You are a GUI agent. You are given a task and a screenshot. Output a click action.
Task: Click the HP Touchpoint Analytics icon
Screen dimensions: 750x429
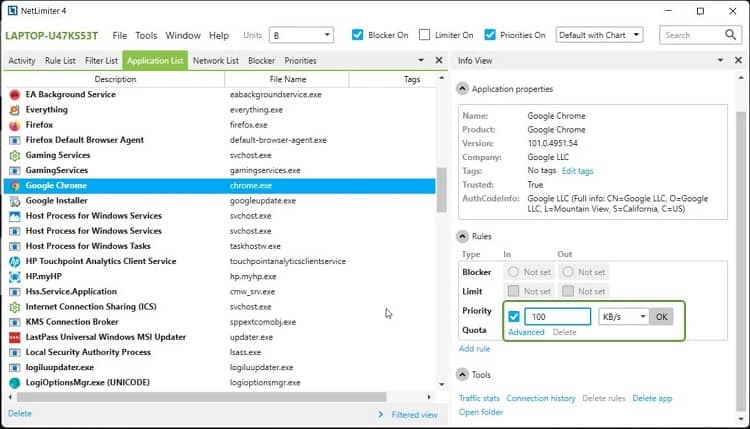click(x=15, y=262)
